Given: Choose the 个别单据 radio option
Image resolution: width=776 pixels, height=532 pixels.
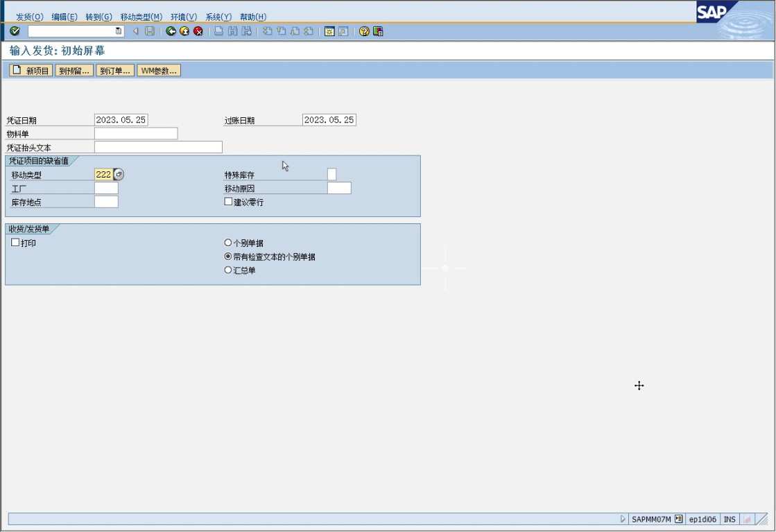Looking at the screenshot, I should tap(228, 243).
